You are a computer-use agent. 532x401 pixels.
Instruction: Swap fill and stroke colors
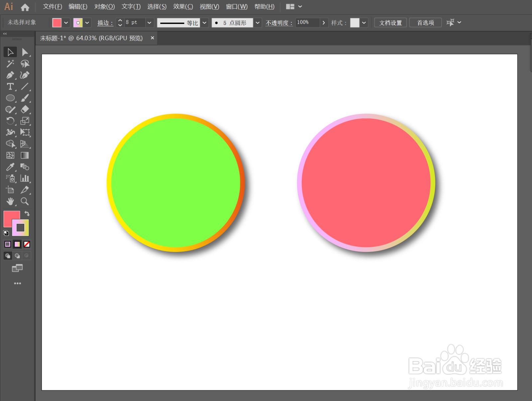coord(27,213)
